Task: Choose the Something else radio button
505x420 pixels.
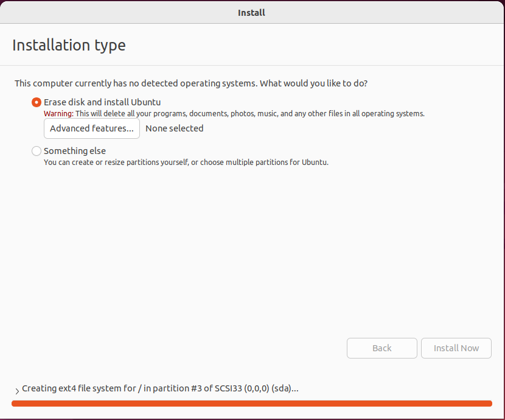Action: 37,151
